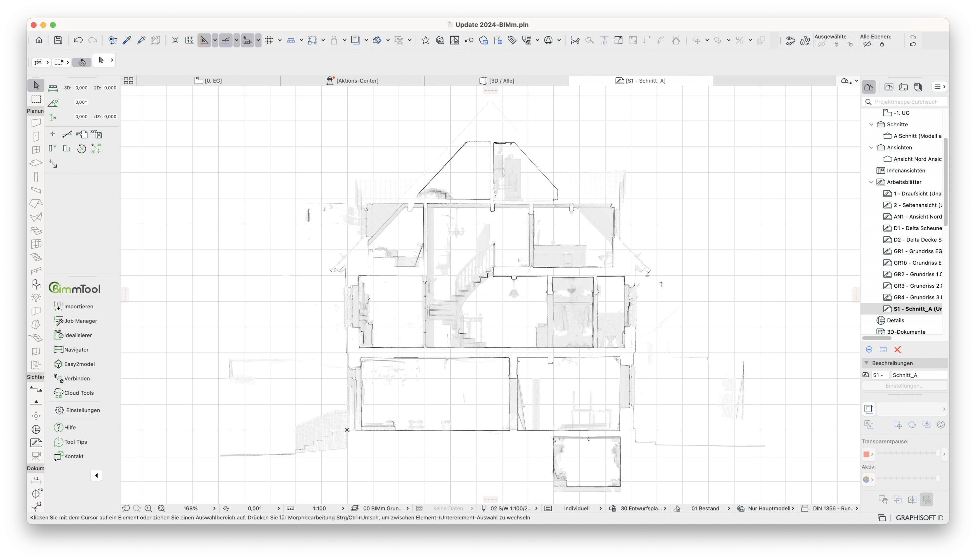Click the fit in window icon
This screenshot has width=976, height=560.
pos(162,508)
